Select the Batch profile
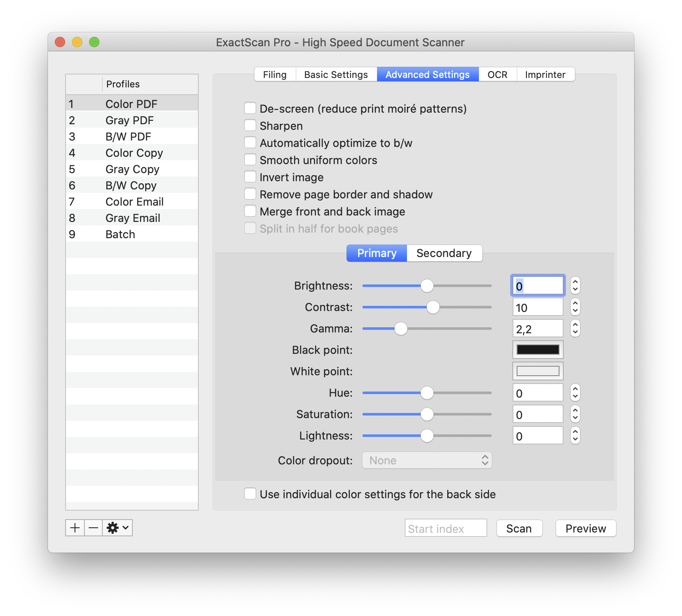This screenshot has width=682, height=616. pyautogui.click(x=132, y=233)
